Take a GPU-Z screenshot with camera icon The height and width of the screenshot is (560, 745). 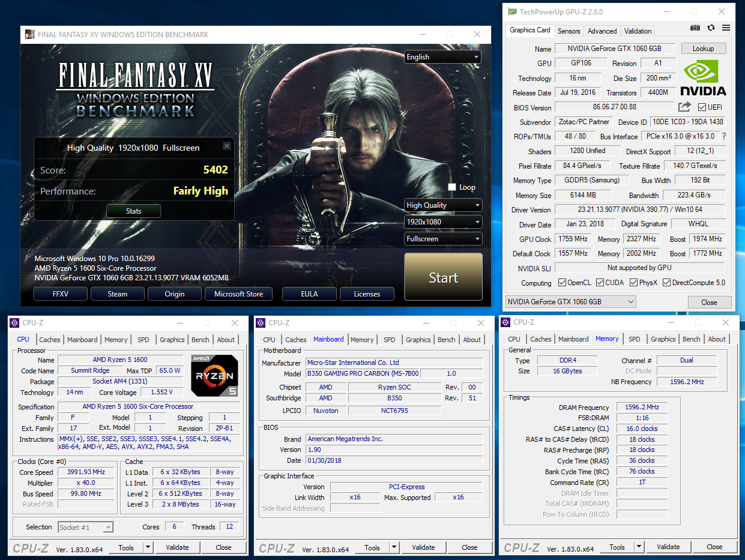pyautogui.click(x=695, y=28)
